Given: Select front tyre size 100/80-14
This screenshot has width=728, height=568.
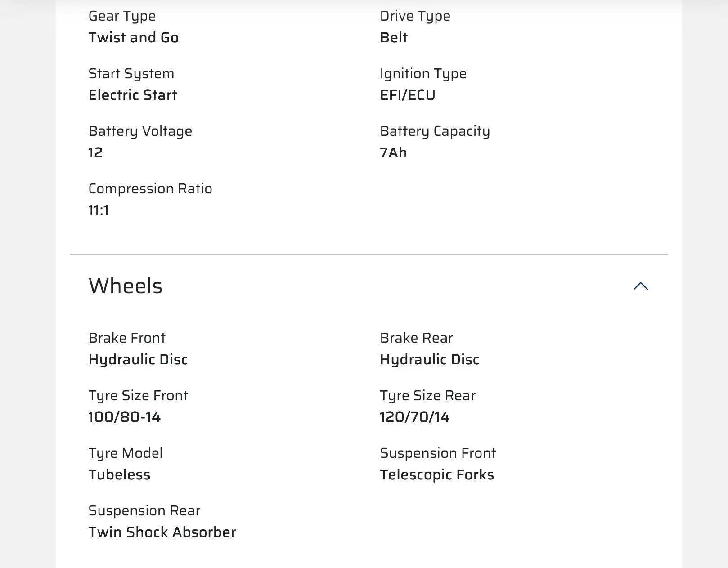Looking at the screenshot, I should click(125, 417).
